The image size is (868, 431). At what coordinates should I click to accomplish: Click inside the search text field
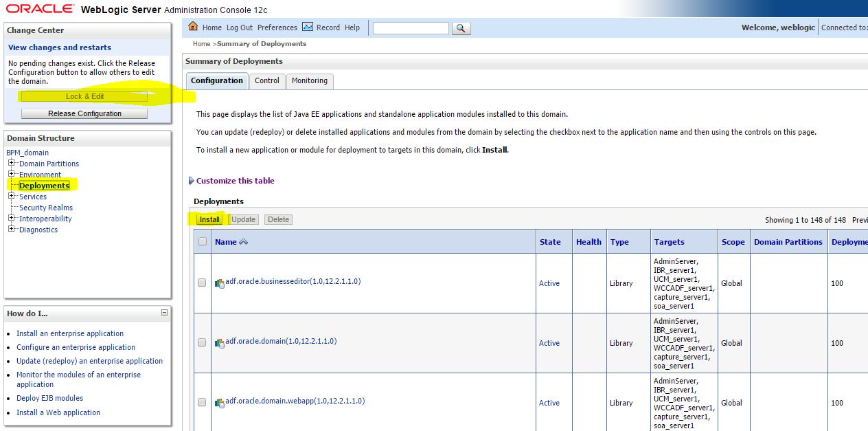point(410,27)
